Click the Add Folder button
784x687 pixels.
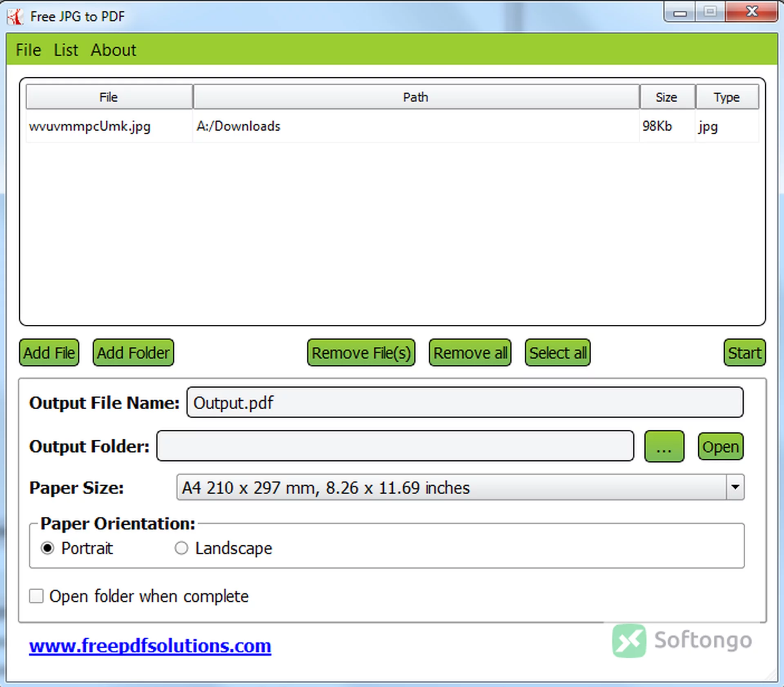click(x=133, y=352)
